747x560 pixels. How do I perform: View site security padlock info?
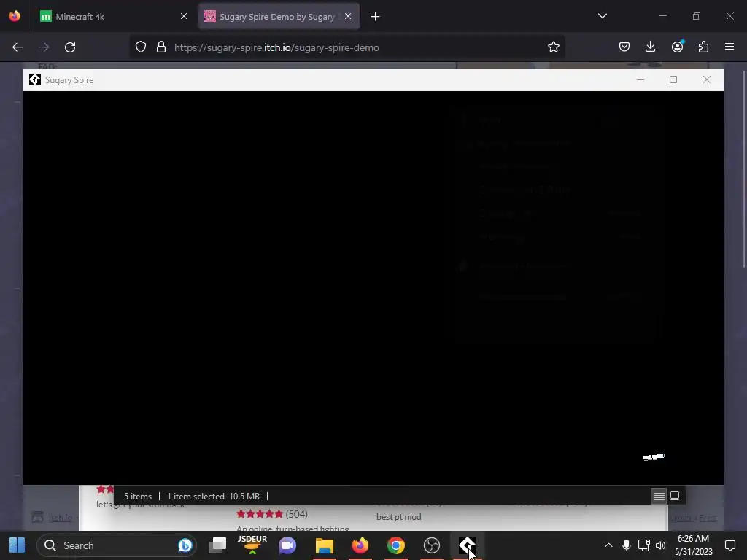click(161, 47)
